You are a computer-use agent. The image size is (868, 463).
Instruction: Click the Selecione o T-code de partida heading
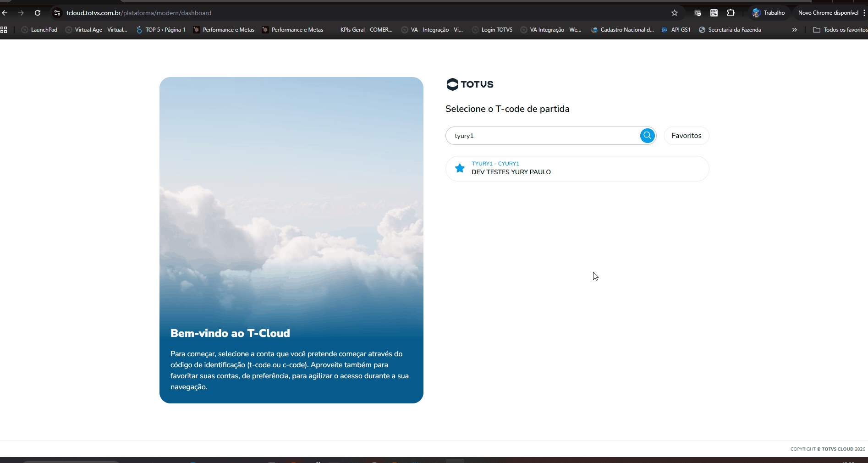[507, 109]
